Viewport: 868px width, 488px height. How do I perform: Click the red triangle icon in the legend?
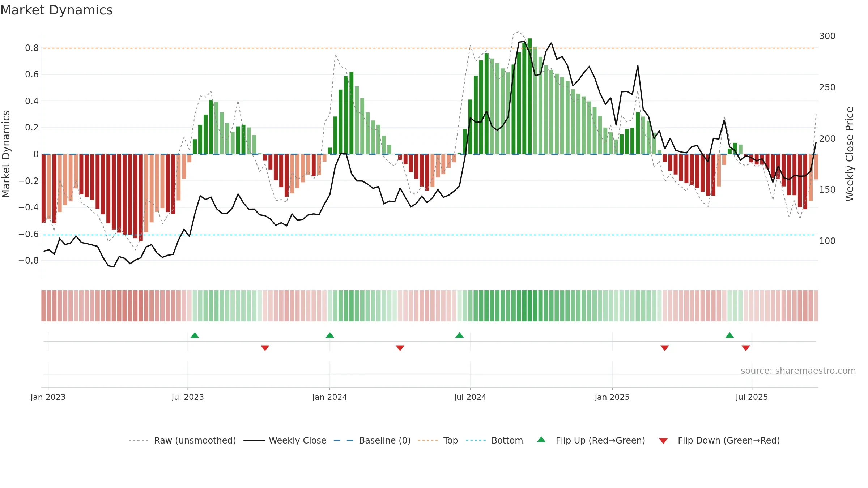tap(663, 441)
